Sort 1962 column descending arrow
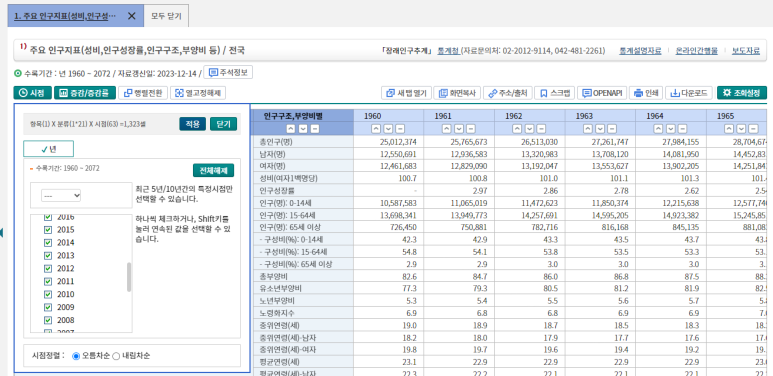 [x=529, y=129]
